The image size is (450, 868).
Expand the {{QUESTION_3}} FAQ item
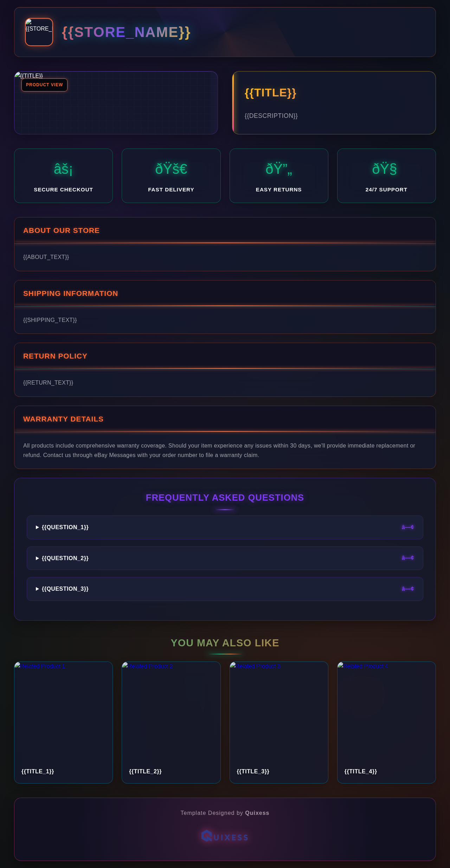tap(65, 589)
